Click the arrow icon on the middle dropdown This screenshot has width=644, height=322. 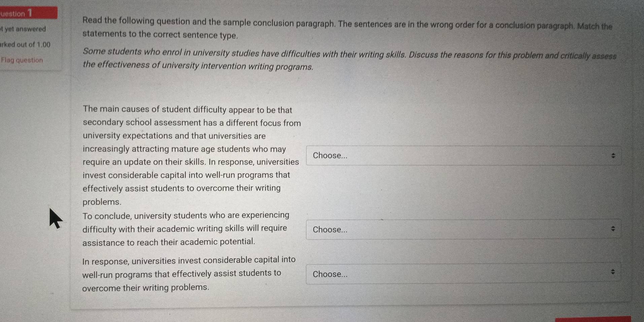(613, 229)
